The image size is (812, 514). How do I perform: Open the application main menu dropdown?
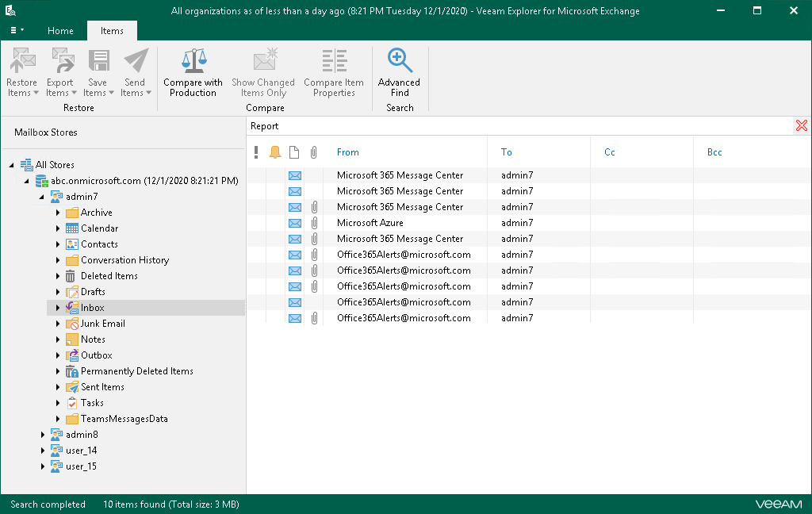[17, 31]
